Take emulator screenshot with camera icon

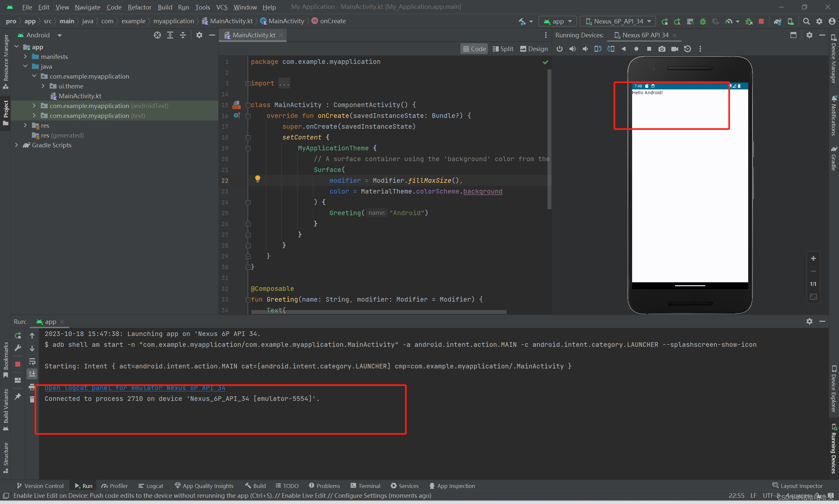point(662,49)
